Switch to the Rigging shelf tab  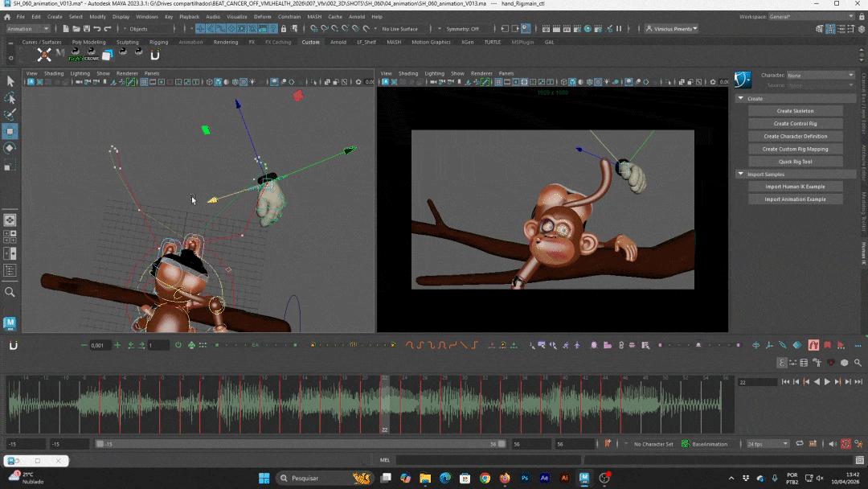coord(158,42)
